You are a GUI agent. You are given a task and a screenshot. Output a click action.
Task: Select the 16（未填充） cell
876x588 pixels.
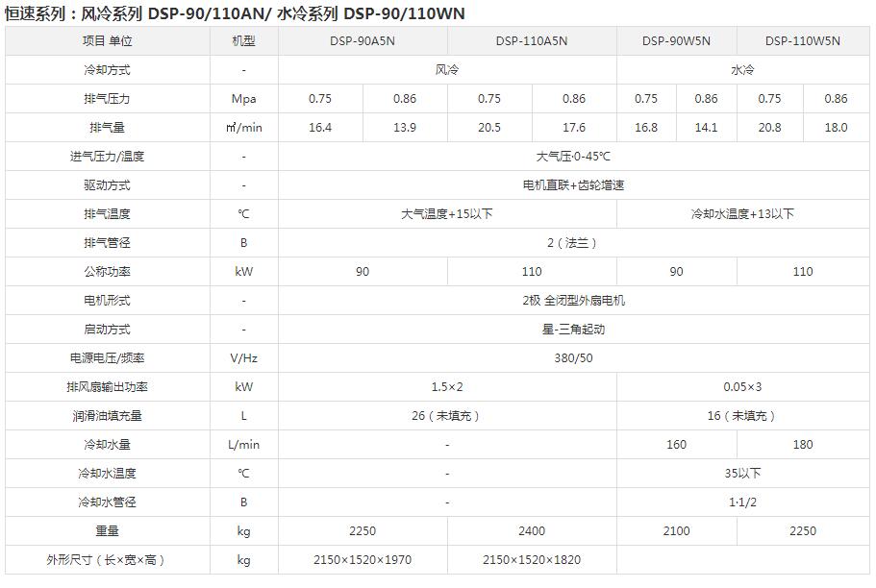point(742,416)
